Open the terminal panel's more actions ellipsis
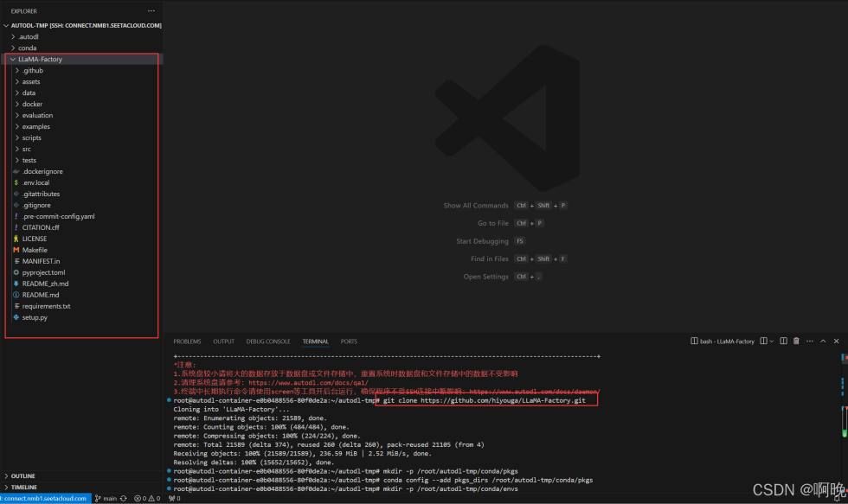Screen dimensions: 848x504 pos(810,341)
